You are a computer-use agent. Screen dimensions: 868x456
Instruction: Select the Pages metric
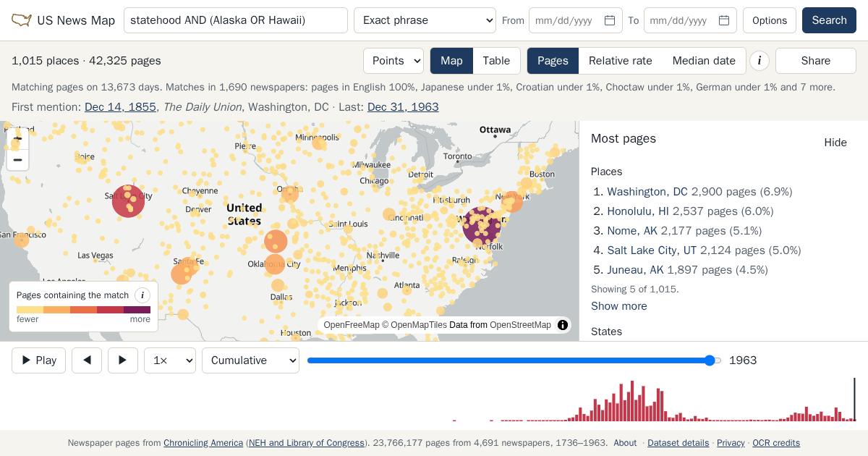pos(553,61)
